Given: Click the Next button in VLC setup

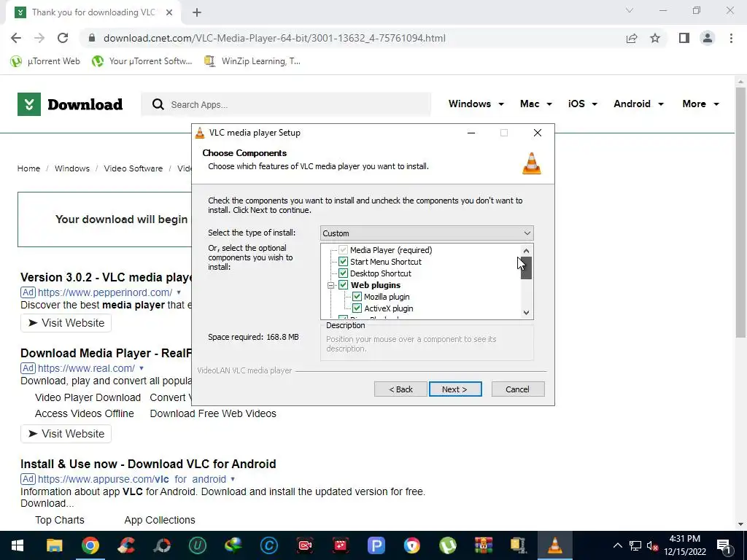Looking at the screenshot, I should point(455,389).
